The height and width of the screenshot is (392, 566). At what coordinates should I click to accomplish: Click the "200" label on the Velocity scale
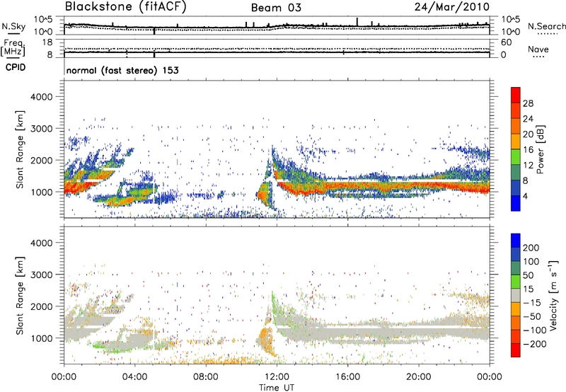click(531, 248)
